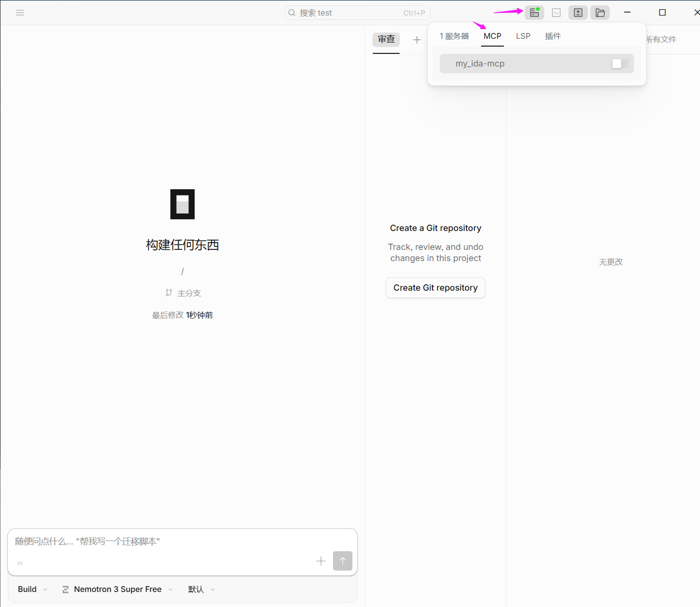Select the 1 服务器 tab

[x=454, y=36]
